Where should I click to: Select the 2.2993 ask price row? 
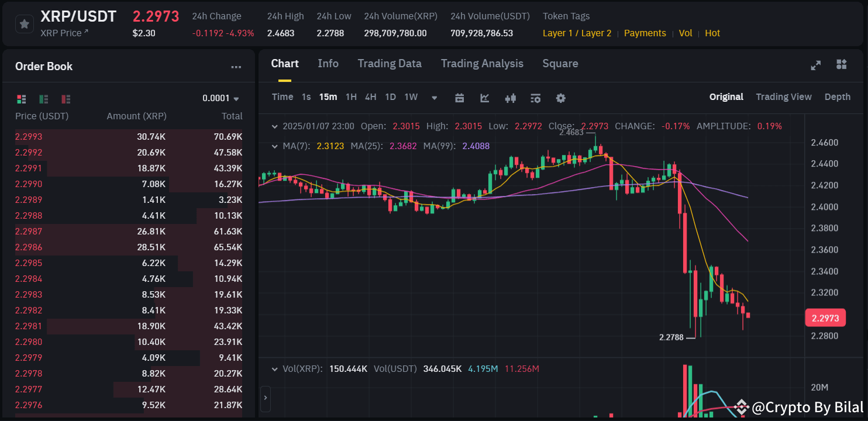(129, 137)
